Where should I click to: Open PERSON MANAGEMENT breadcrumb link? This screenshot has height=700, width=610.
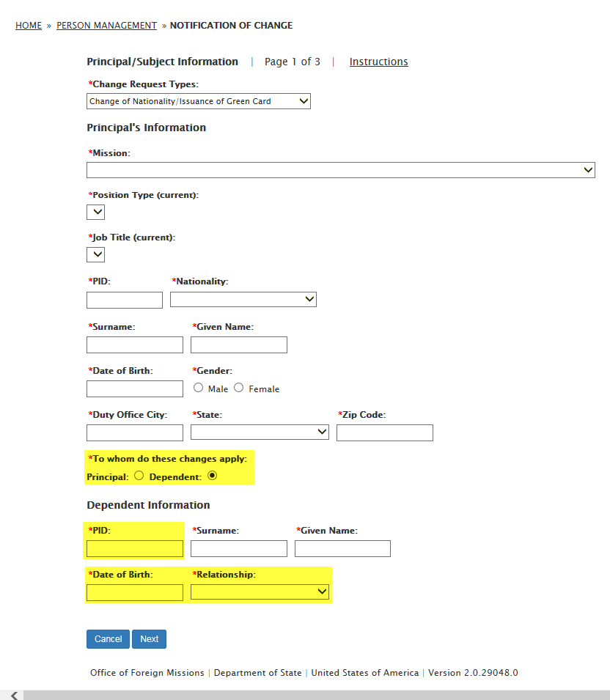tap(106, 26)
